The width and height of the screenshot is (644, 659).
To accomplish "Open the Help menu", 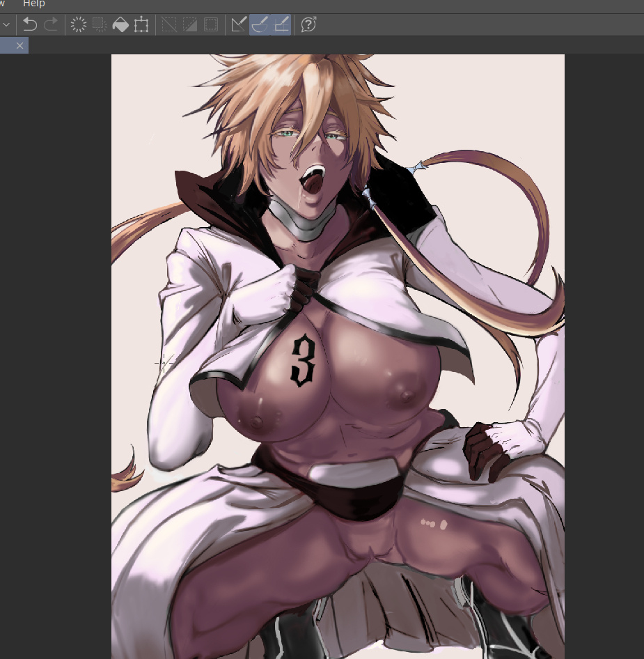I will point(33,3).
